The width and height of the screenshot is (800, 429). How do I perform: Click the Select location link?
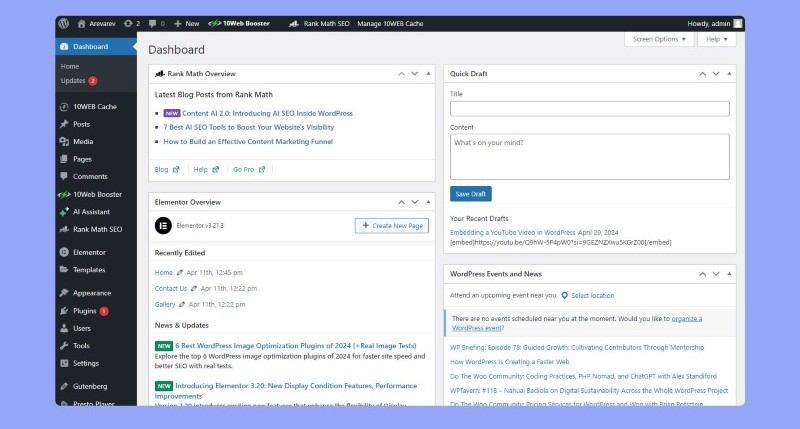[x=592, y=295]
